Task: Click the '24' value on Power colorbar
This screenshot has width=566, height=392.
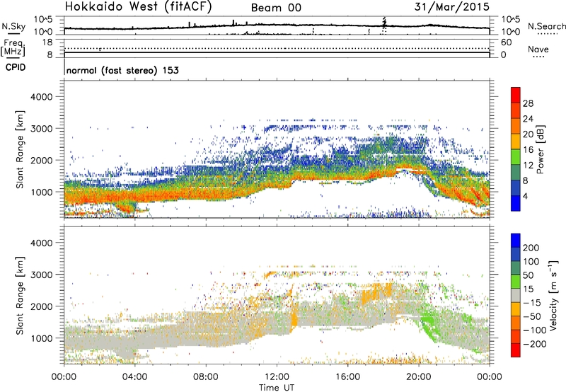Action: point(528,119)
